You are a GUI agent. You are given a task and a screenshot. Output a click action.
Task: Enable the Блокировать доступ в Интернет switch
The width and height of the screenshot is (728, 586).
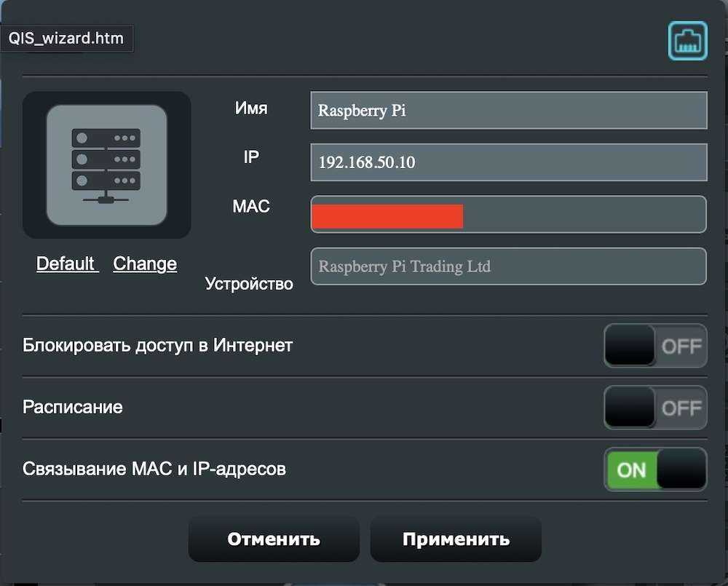coord(655,346)
